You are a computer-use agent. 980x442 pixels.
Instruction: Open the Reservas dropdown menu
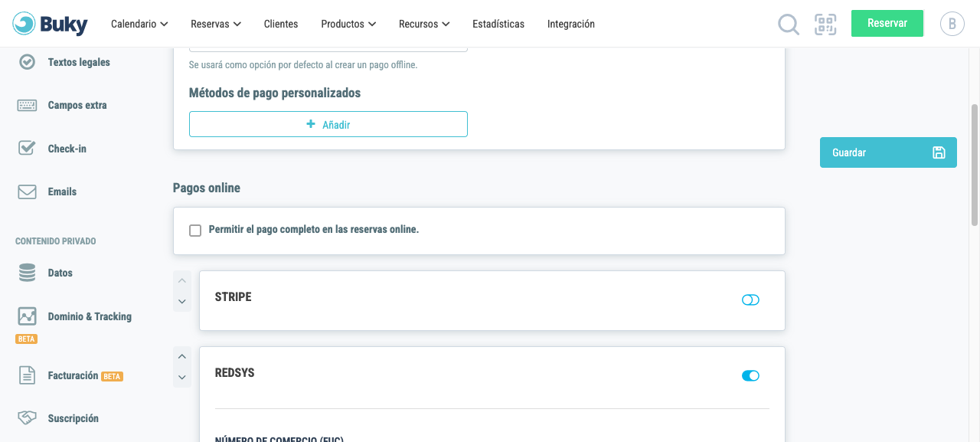216,24
